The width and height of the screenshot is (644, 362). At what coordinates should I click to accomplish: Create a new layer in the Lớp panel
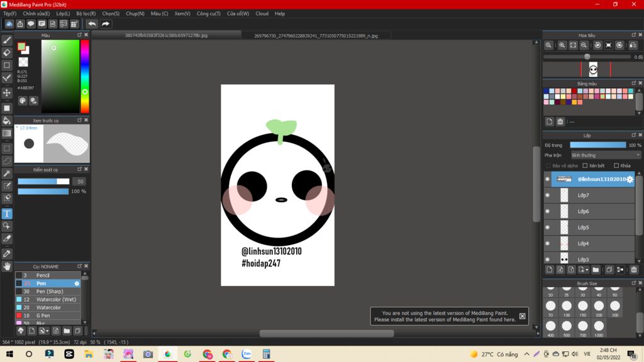click(x=550, y=270)
